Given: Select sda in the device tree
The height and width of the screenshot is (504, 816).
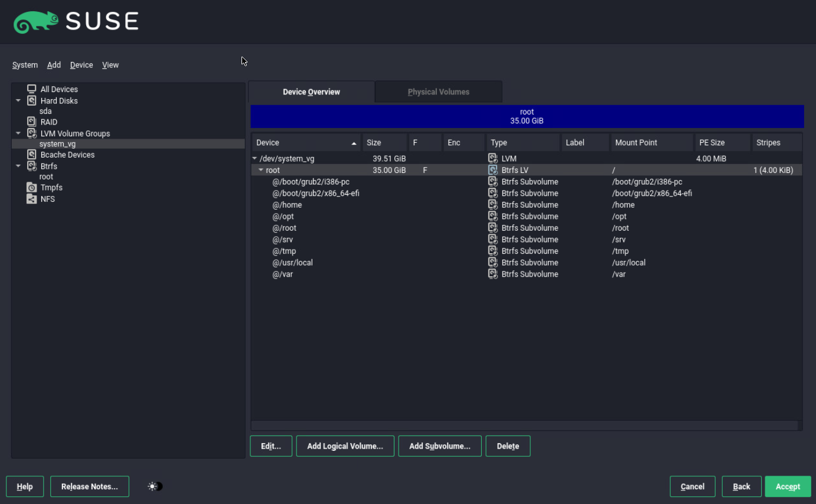Looking at the screenshot, I should (45, 111).
